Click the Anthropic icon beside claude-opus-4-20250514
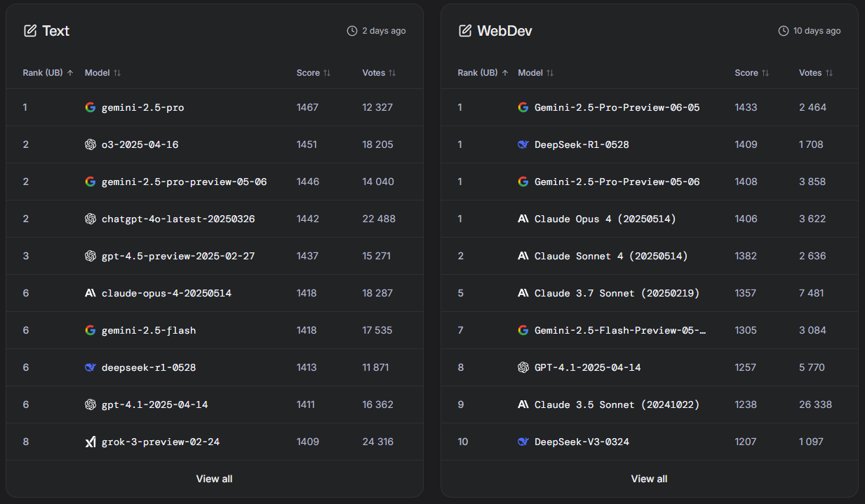 90,293
